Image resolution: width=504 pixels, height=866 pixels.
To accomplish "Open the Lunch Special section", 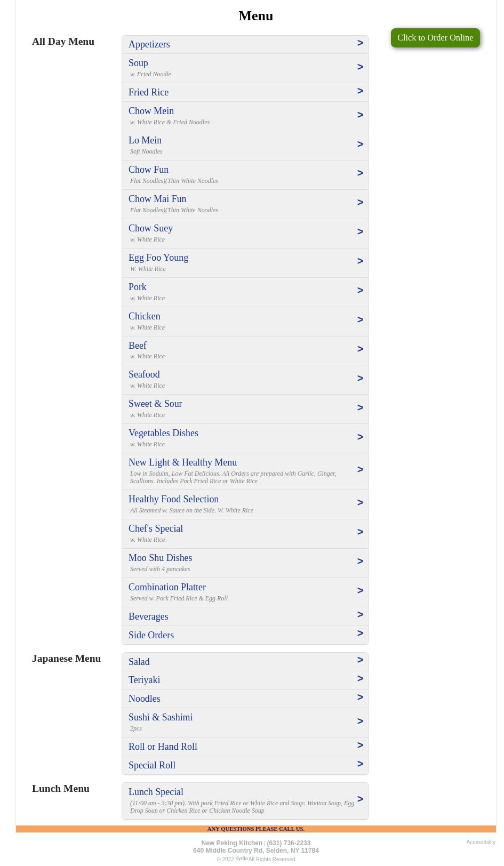I will tap(156, 792).
